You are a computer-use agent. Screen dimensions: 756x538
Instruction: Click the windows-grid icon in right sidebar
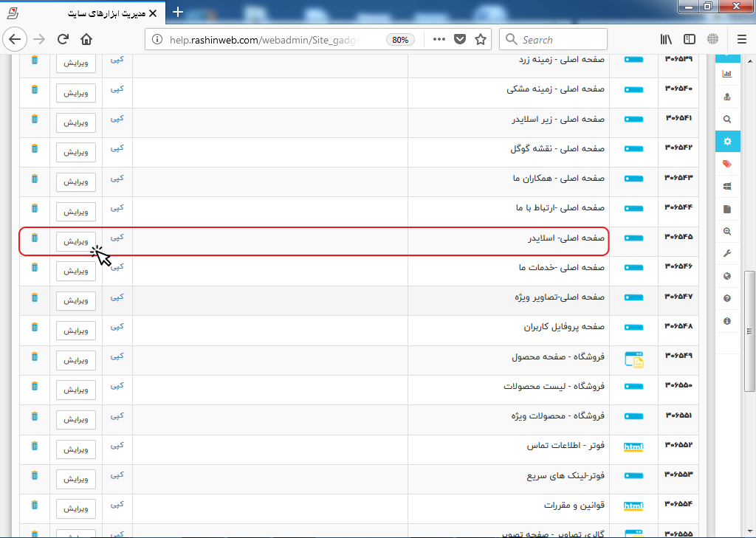pos(727,187)
